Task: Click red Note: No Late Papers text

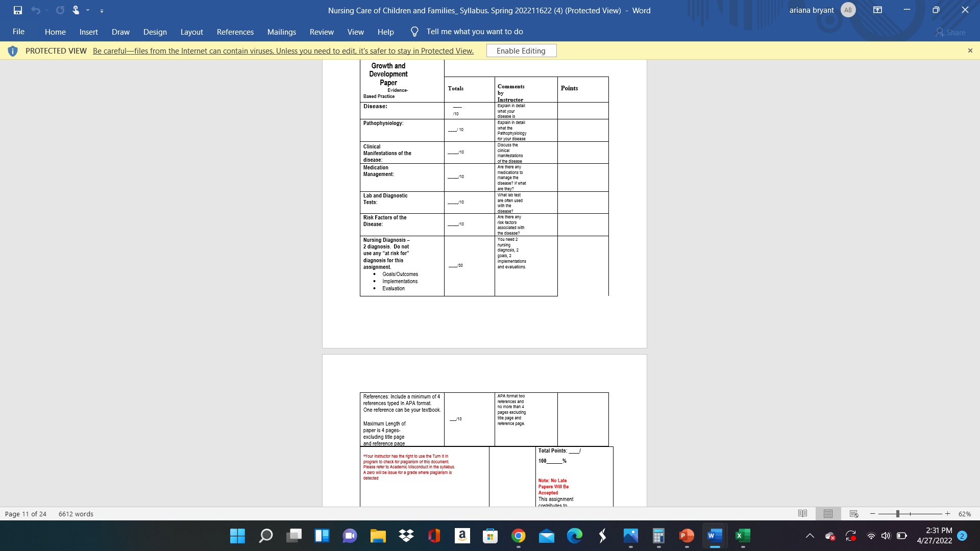Action: click(x=553, y=487)
